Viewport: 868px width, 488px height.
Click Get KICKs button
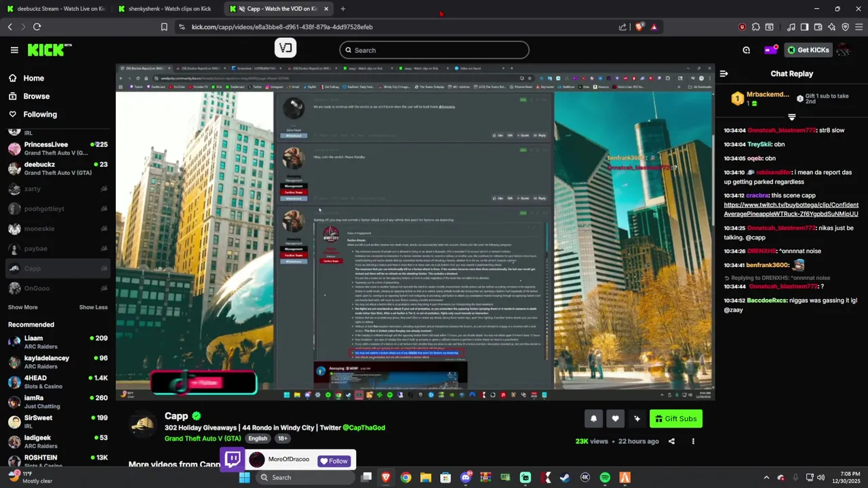coord(808,49)
